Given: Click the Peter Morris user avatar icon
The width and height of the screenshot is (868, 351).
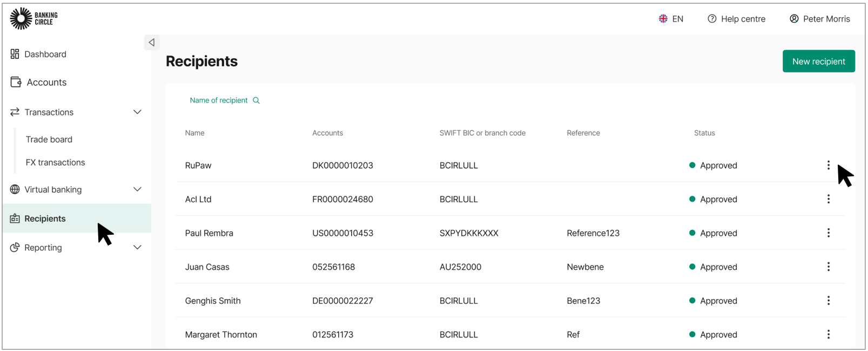Looking at the screenshot, I should (794, 19).
